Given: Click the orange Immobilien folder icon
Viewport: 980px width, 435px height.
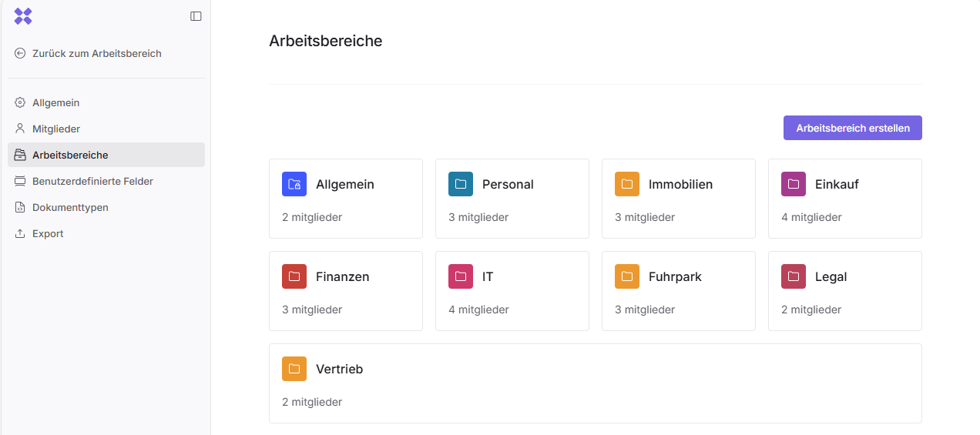Looking at the screenshot, I should point(627,184).
